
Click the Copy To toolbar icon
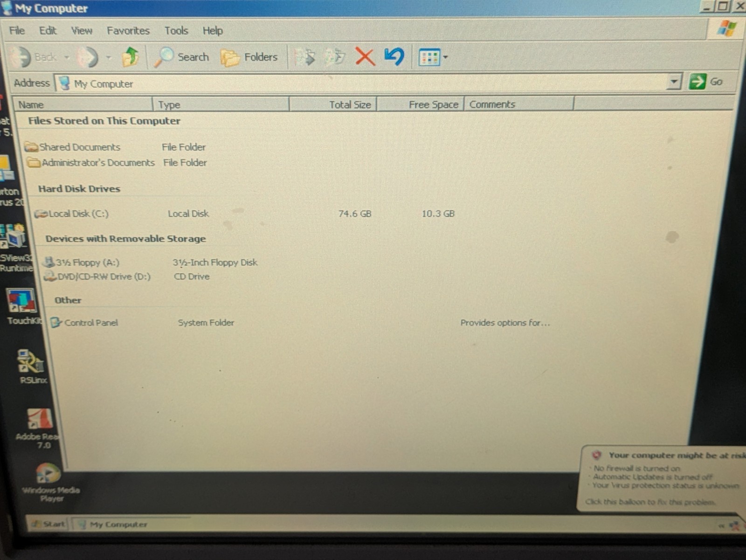(x=335, y=57)
